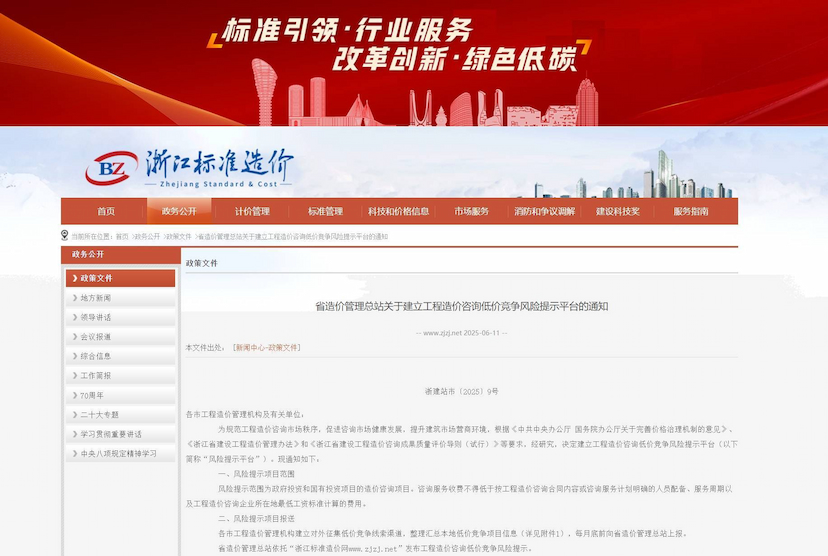Screen dimensions: 828x556
Task: Click the chevron arrow beside 工作简报
Action: click(x=75, y=375)
